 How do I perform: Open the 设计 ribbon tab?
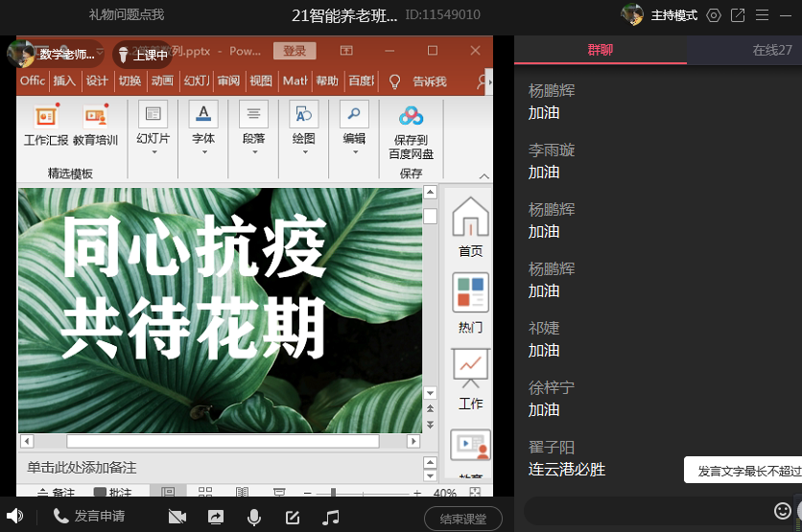[97, 81]
